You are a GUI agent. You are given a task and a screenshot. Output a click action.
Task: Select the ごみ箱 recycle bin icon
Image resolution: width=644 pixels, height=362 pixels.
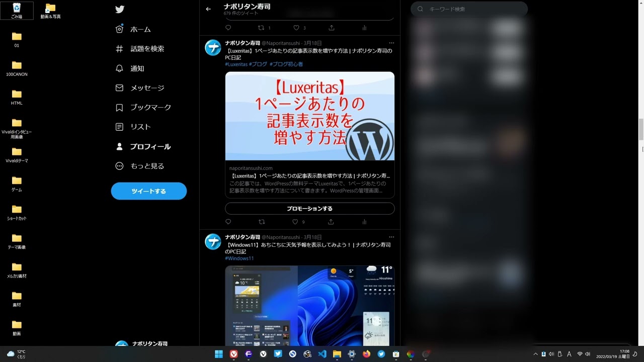pos(17,11)
